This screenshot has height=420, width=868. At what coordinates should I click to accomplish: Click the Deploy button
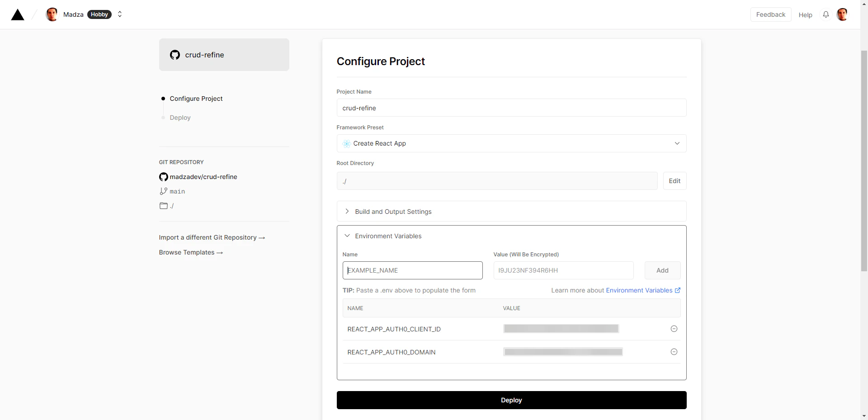pos(511,400)
